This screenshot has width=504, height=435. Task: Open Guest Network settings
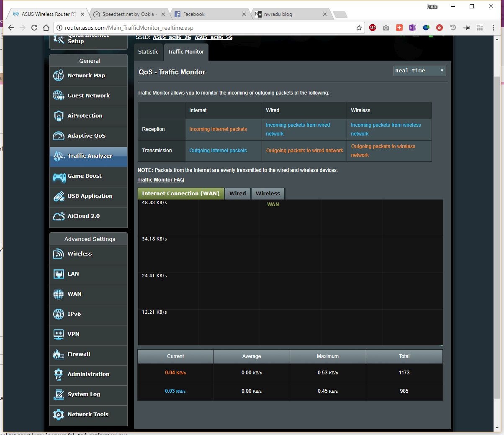[88, 96]
